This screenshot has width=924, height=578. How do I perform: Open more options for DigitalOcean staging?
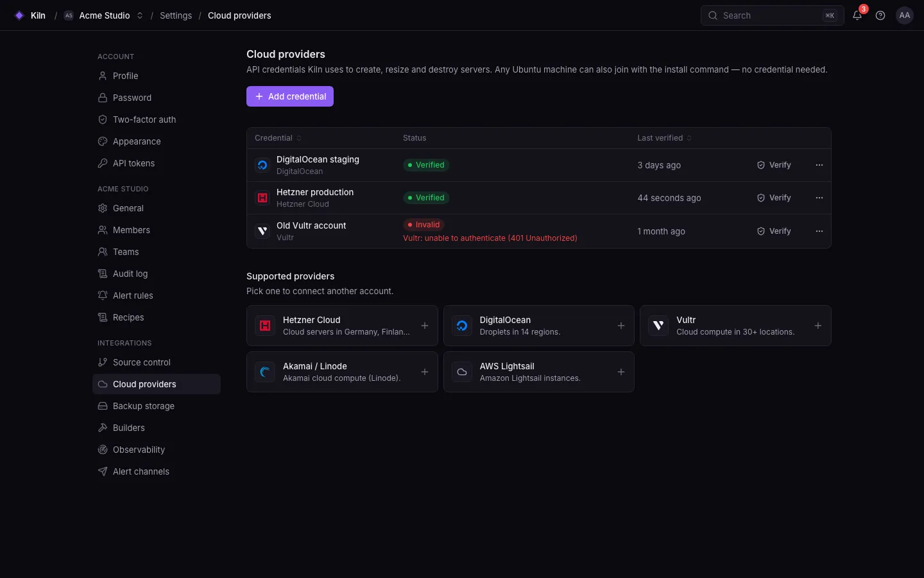pyautogui.click(x=819, y=165)
